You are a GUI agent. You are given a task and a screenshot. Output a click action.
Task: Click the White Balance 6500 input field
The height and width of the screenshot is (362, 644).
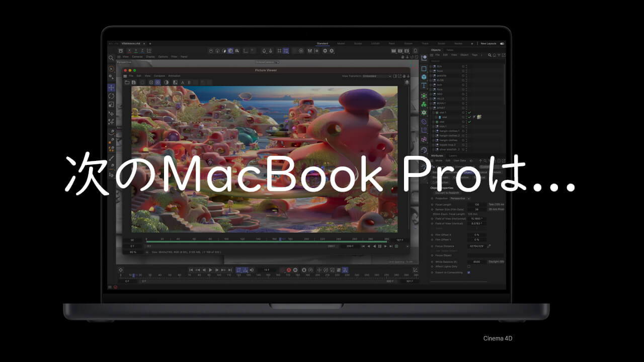[477, 261]
